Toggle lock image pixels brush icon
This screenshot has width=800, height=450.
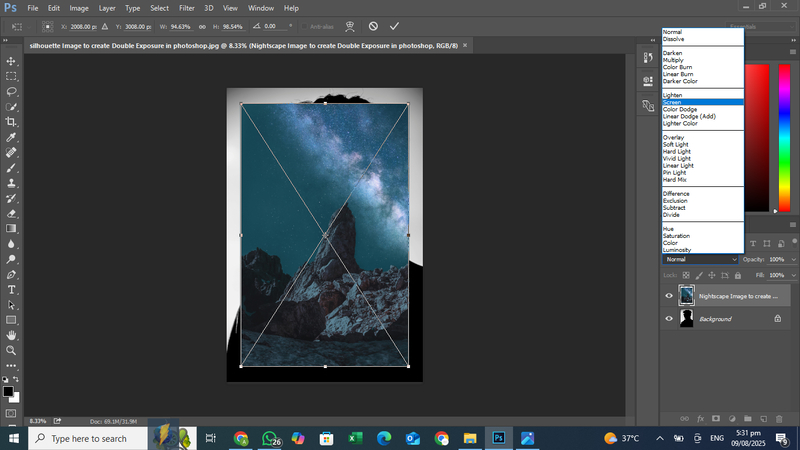coord(699,276)
